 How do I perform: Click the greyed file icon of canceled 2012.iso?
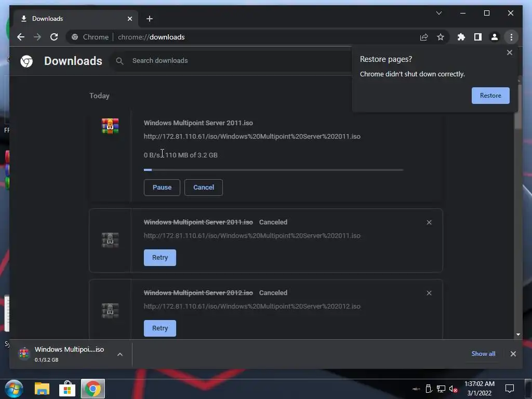110,311
